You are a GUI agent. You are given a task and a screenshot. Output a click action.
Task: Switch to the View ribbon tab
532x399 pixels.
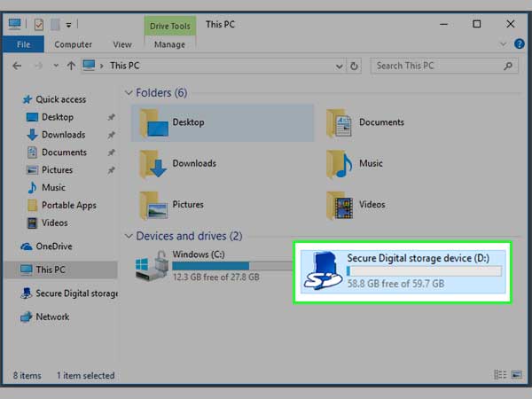coord(122,44)
